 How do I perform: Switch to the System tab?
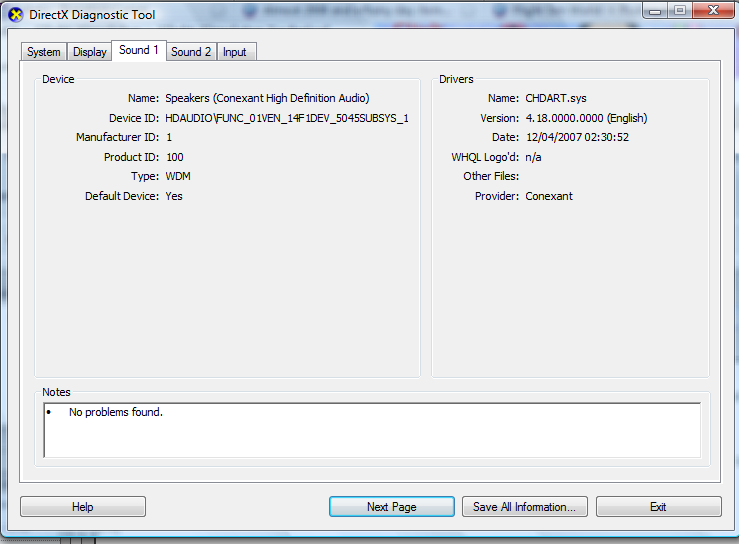point(44,52)
